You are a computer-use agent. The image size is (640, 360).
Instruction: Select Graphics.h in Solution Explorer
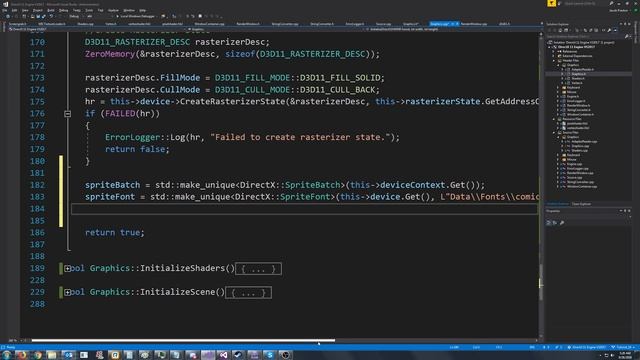pos(578,74)
